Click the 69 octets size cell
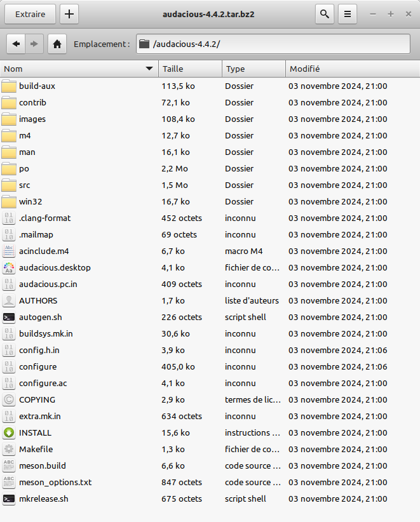This screenshot has height=522, width=420. pos(179,235)
